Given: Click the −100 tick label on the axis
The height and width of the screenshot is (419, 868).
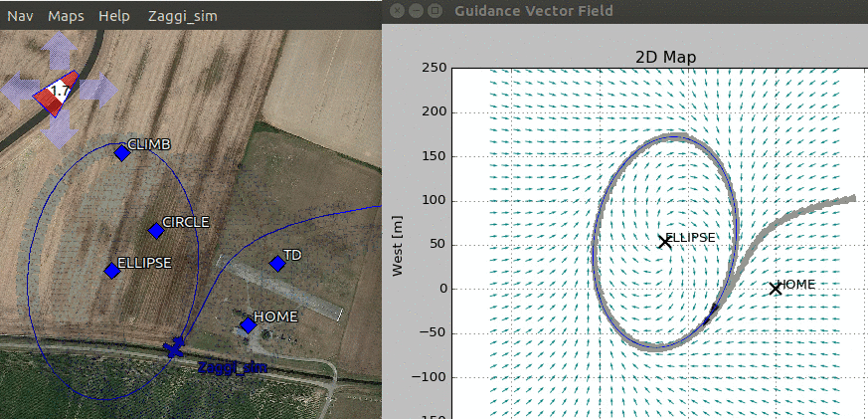Looking at the screenshot, I should pyautogui.click(x=429, y=377).
